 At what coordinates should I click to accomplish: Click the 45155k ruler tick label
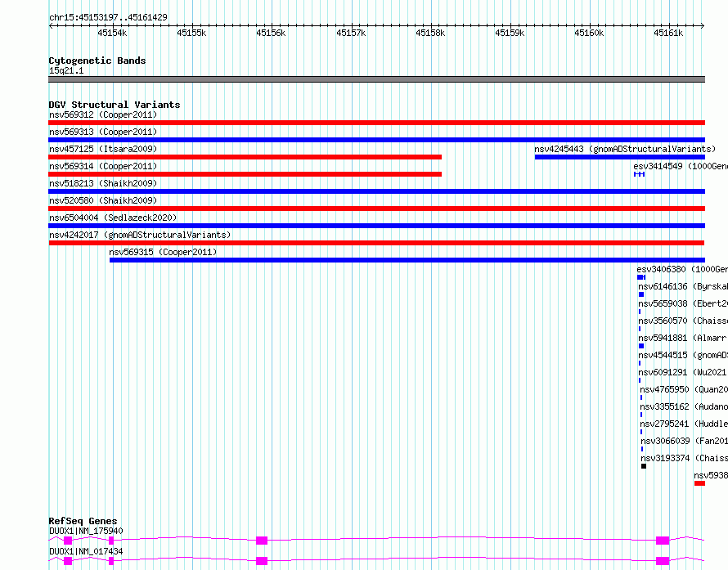191,33
